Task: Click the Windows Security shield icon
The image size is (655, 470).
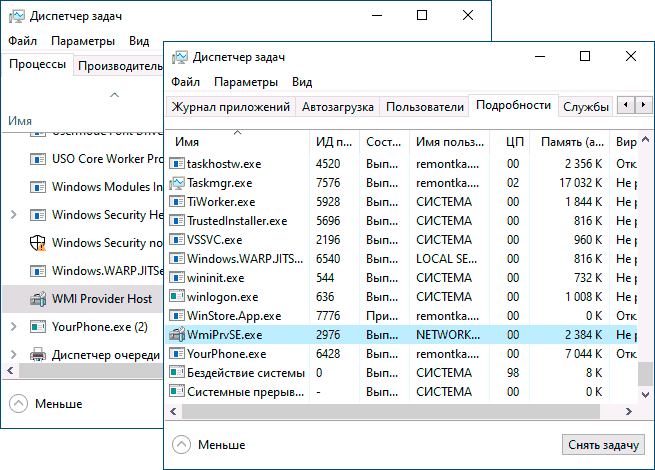Action: tap(38, 243)
